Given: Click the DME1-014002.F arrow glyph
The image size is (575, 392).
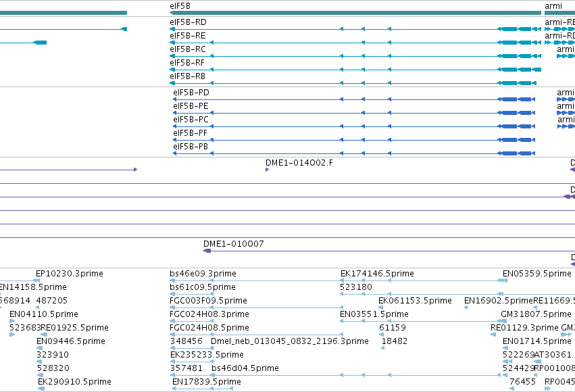Looking at the screenshot, I should [x=268, y=170].
